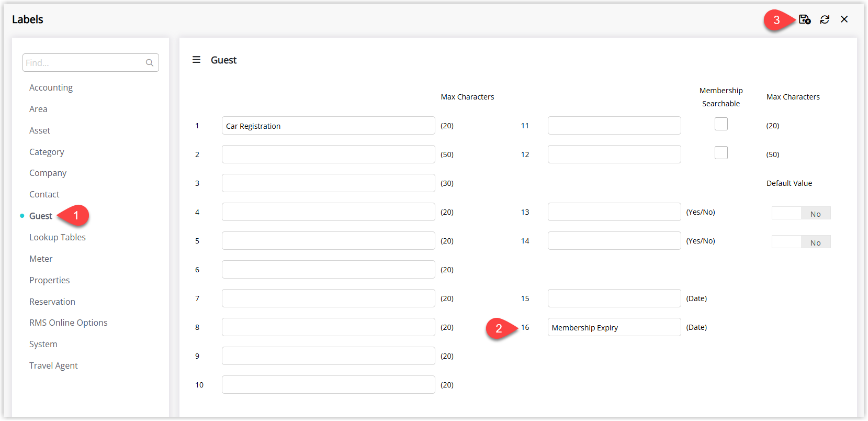This screenshot has height=421, width=868.
Task: Click guest label field 12
Action: click(x=614, y=154)
